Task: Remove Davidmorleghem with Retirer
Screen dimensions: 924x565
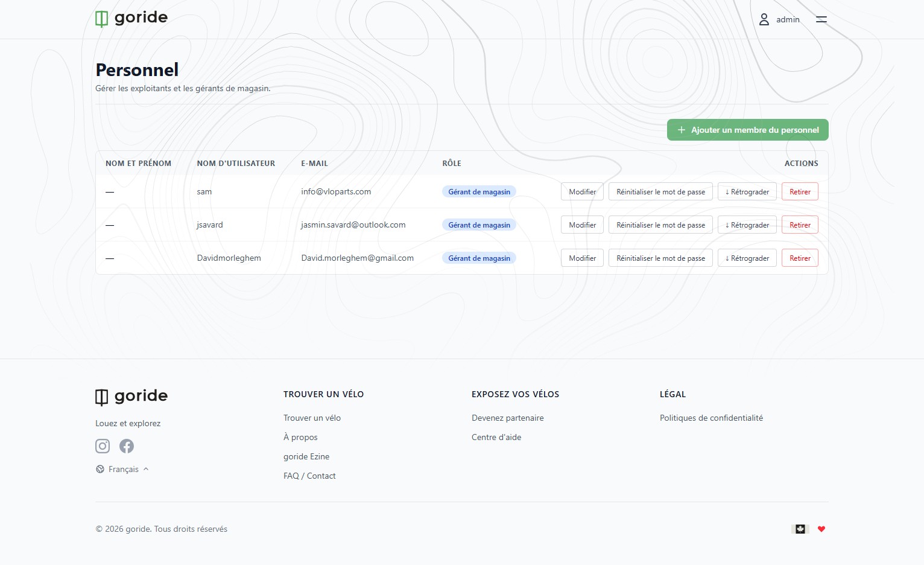Action: tap(800, 258)
